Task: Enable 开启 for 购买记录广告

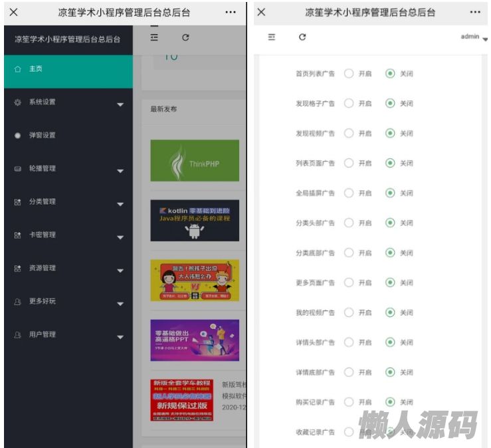Action: 349,402
